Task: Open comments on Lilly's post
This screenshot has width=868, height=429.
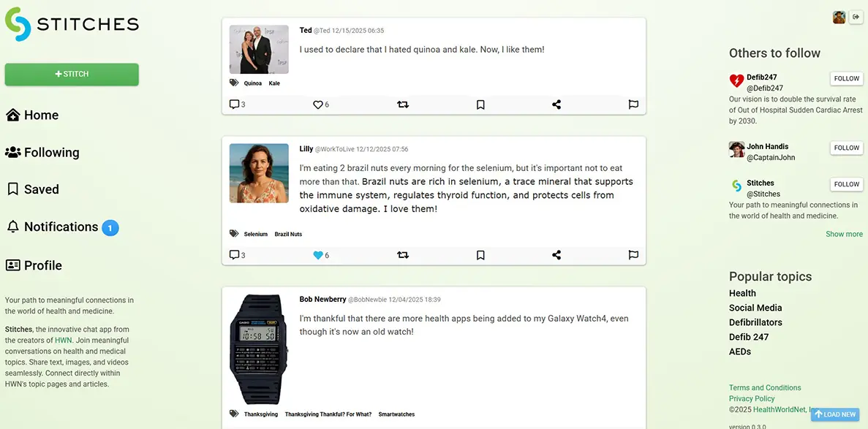Action: pos(234,255)
